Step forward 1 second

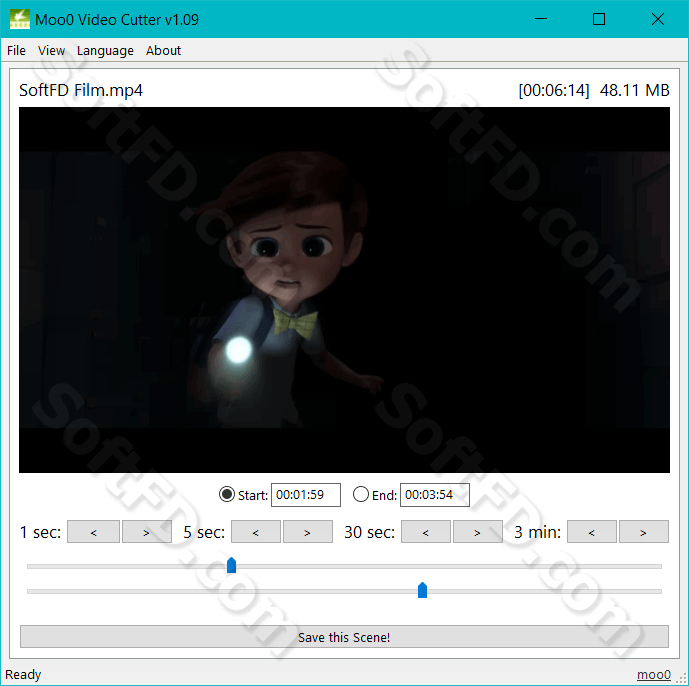tap(146, 532)
